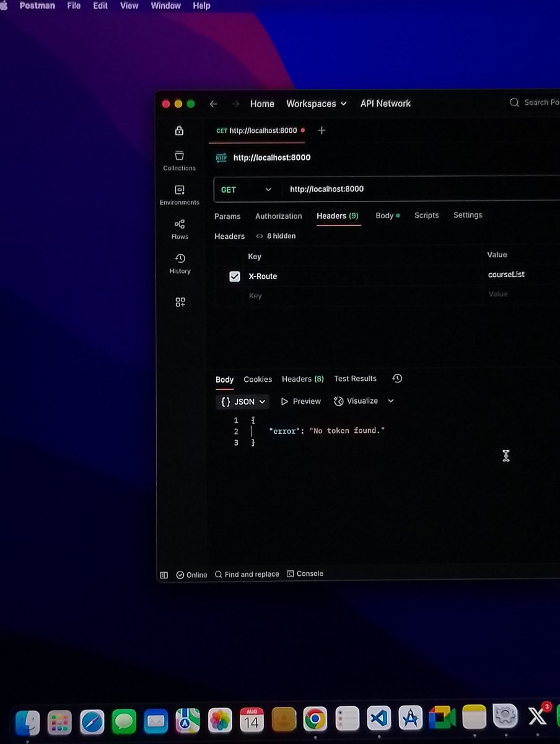Switch to the Params tab

[x=227, y=216]
